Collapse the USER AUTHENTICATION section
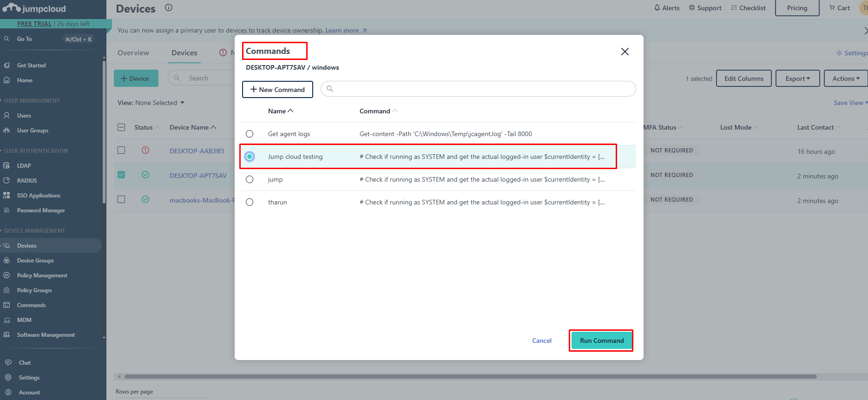This screenshot has height=400, width=868. pyautogui.click(x=34, y=151)
